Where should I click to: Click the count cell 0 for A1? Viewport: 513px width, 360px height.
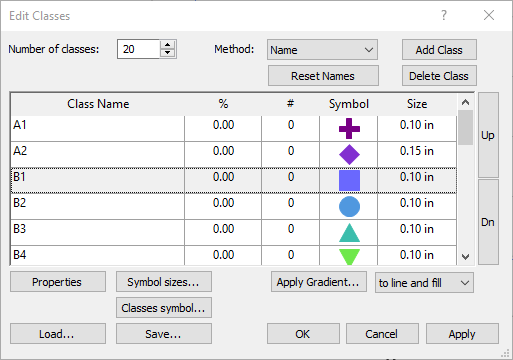point(291,129)
